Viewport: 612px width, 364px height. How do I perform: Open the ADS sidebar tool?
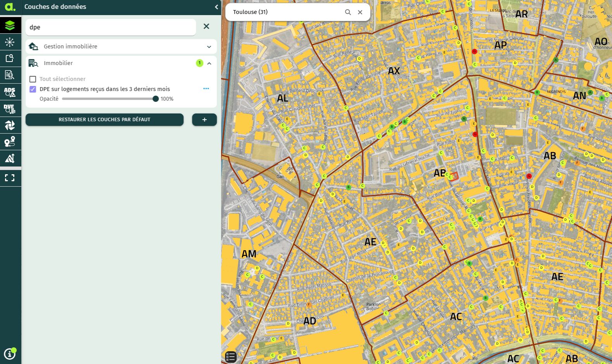pyautogui.click(x=10, y=92)
